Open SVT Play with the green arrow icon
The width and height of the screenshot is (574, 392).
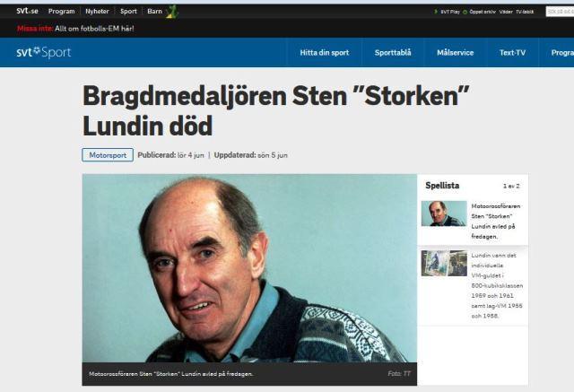point(447,12)
